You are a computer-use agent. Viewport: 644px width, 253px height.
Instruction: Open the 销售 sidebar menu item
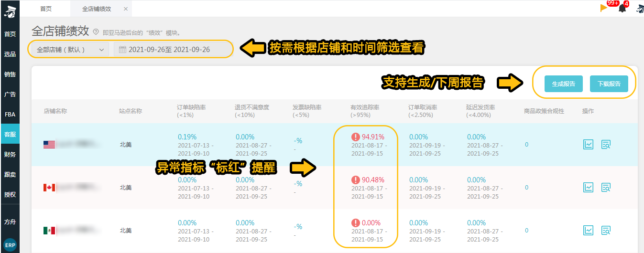10,74
